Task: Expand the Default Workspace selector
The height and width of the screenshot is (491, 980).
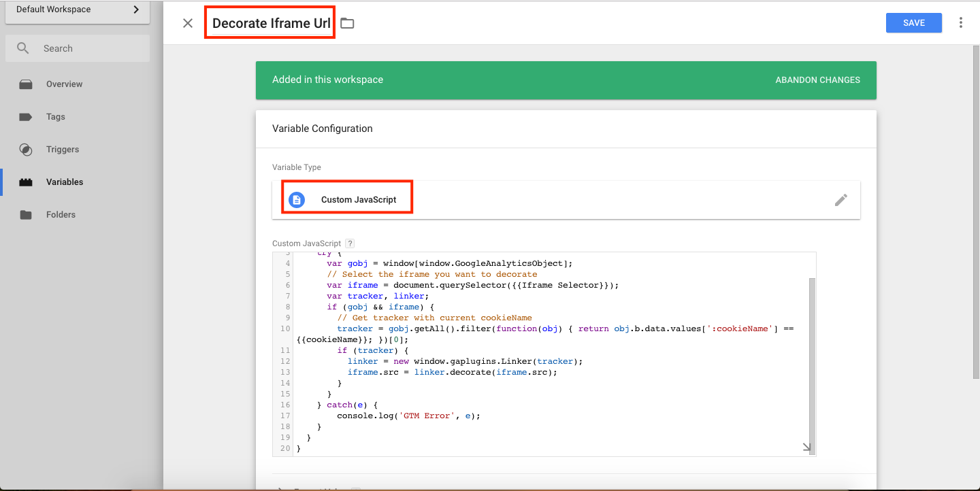Action: tap(77, 11)
